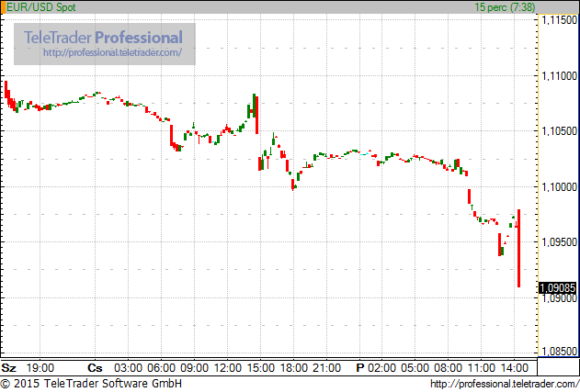The width and height of the screenshot is (580, 392).
Task: Click the Sz day label on time axis
Action: point(9,368)
